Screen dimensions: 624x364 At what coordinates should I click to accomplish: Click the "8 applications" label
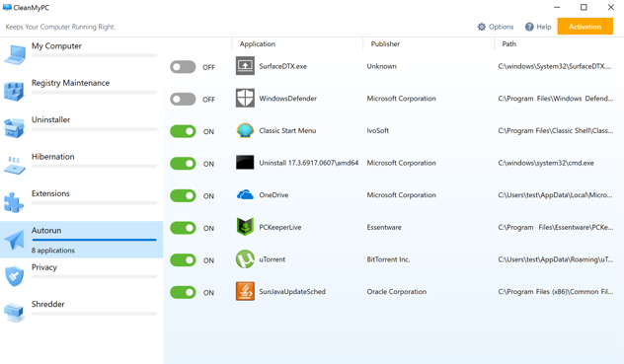coord(53,251)
